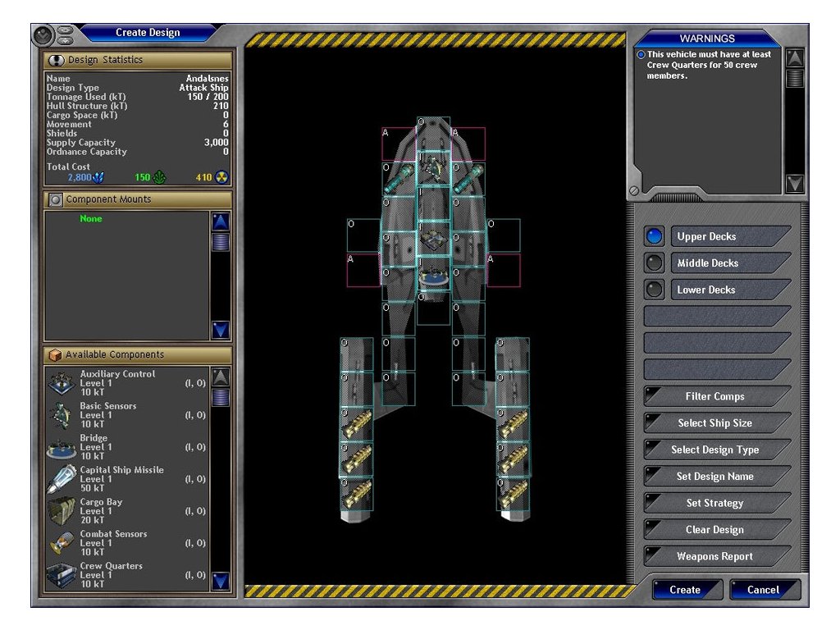
Task: Enable the Middle Decks radio button
Action: tap(655, 263)
